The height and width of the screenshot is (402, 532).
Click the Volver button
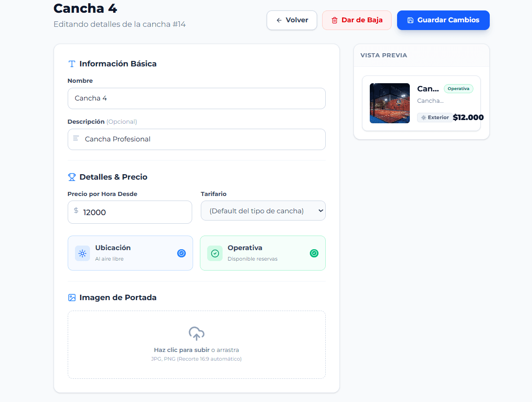(x=292, y=20)
